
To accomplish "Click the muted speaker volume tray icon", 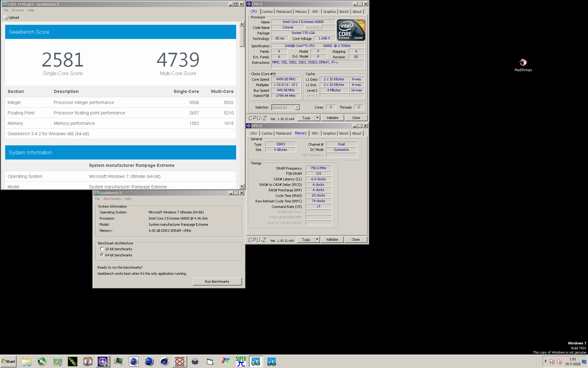I will (560, 362).
